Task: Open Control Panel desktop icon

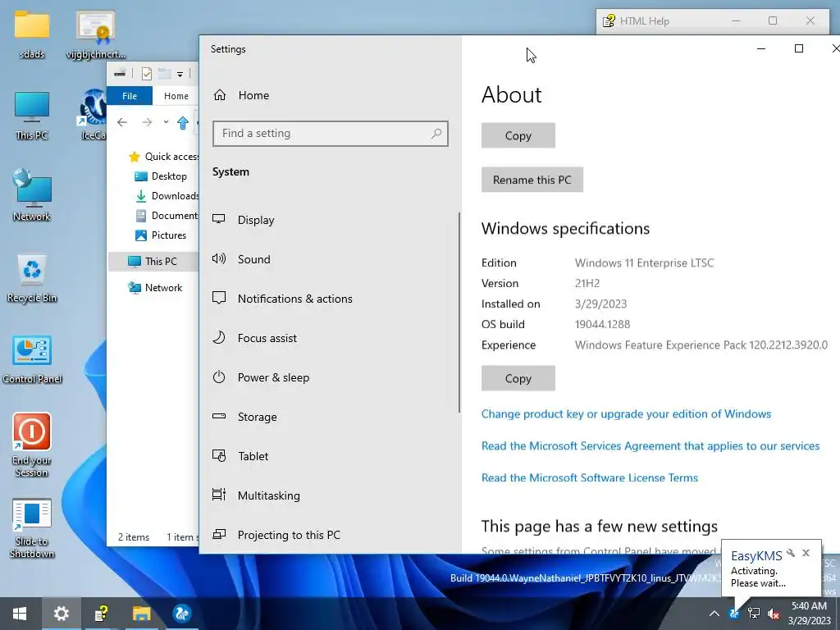Action: [x=32, y=359]
